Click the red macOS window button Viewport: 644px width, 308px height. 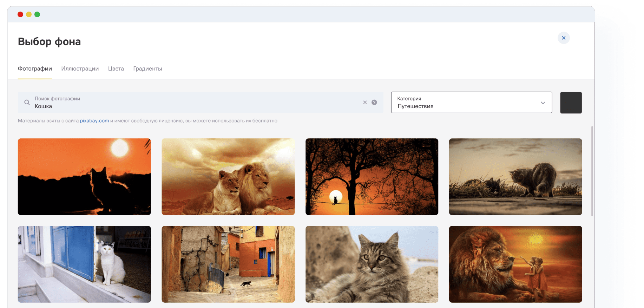[x=20, y=14]
